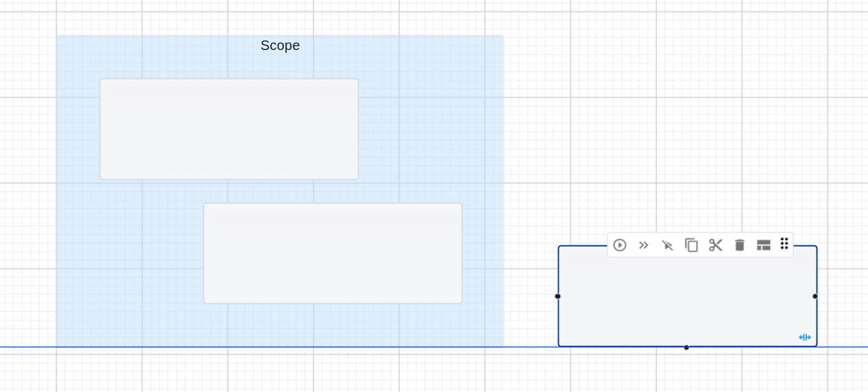Click the scissors cut icon in the node toolbar
The width and height of the screenshot is (868, 392).
pyautogui.click(x=716, y=245)
